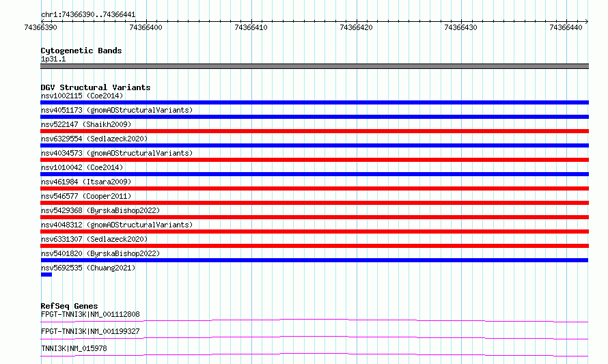Image resolution: width=608 pixels, height=364 pixels.
Task: Click ruler tick label 74366440
Action: tap(566, 27)
